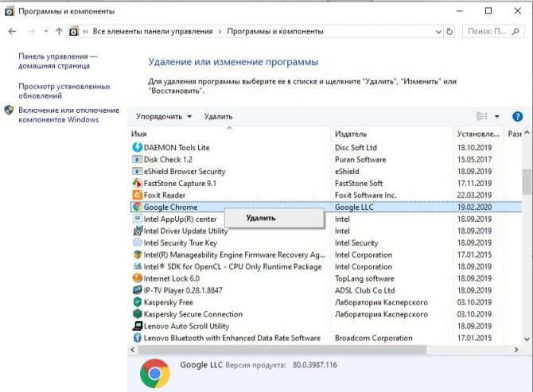Click the Foxit Reader icon
This screenshot has height=392, width=533.
pos(137,195)
